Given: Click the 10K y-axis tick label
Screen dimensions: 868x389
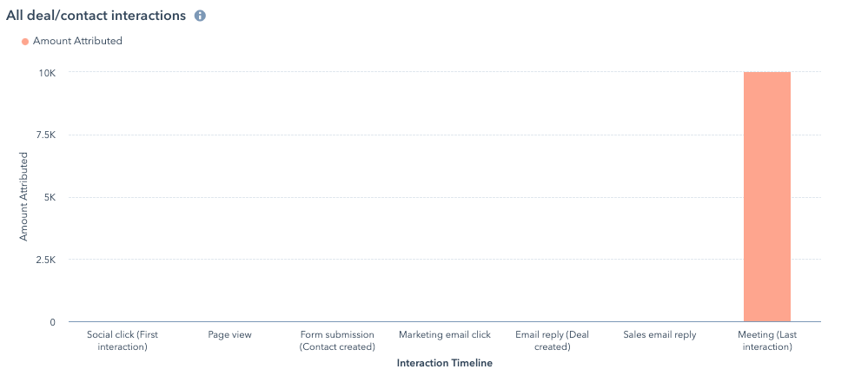Looking at the screenshot, I should [x=47, y=72].
